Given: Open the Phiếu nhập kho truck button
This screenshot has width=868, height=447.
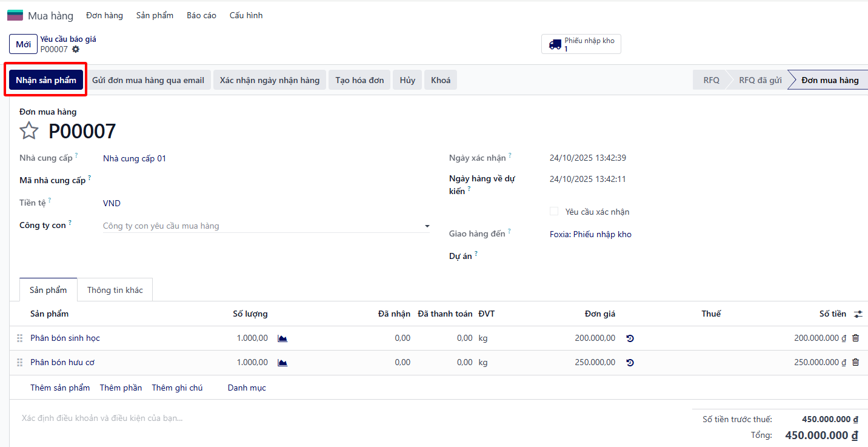Looking at the screenshot, I should point(581,44).
